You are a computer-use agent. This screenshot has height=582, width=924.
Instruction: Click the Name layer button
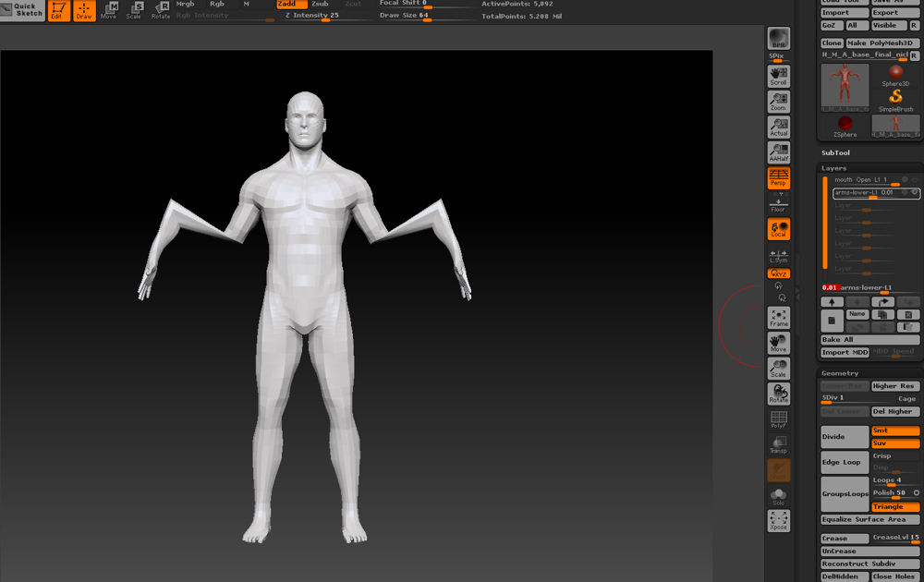(857, 314)
